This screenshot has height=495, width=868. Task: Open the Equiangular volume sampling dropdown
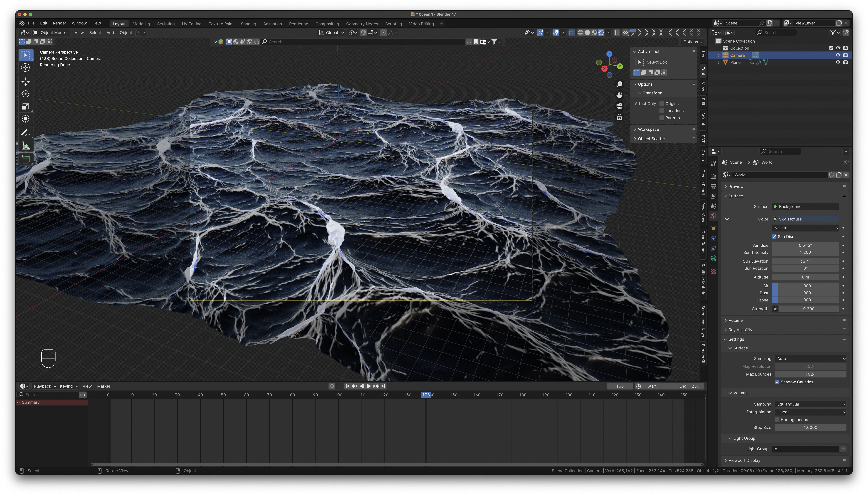pyautogui.click(x=810, y=404)
